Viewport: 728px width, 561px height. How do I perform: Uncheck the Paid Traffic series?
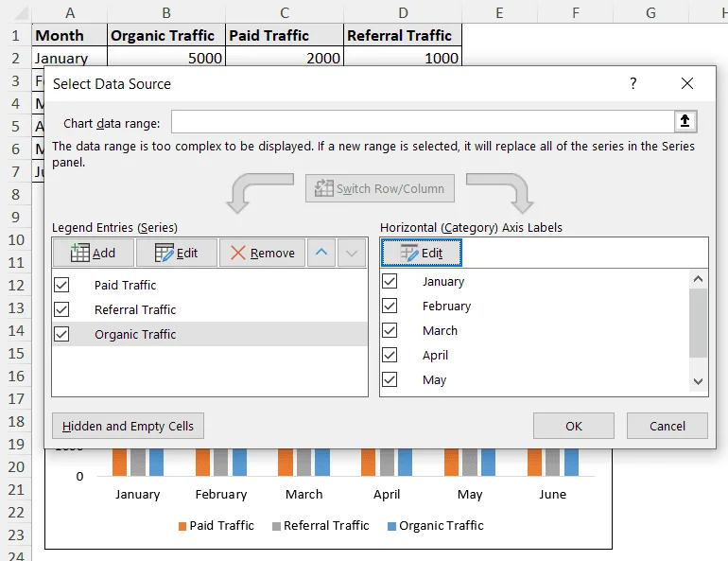pos(61,285)
